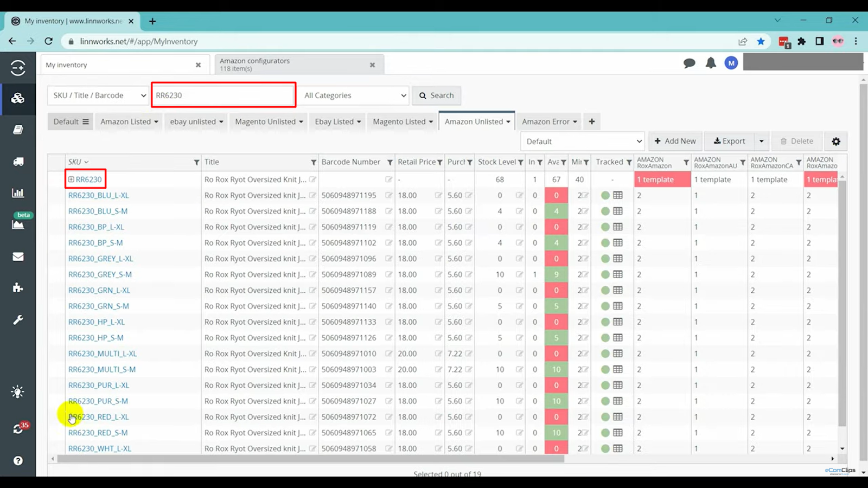Click the Add New button
The image size is (868, 488).
coord(675,142)
